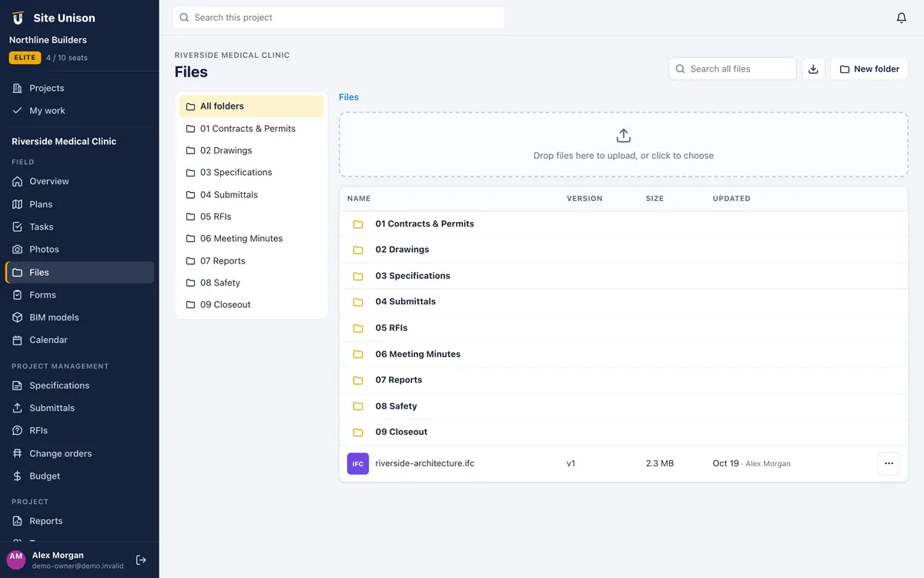Viewport: 924px width, 578px height.
Task: Click the Specifications icon under Project Management
Action: [18, 385]
